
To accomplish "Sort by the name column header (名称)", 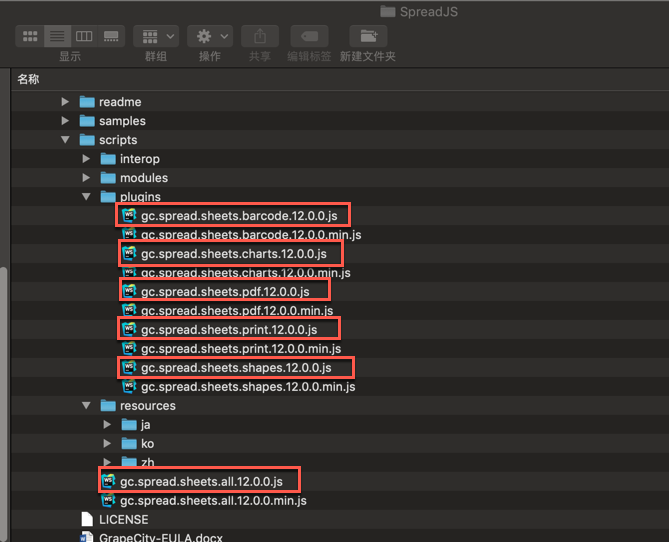I will 28,79.
